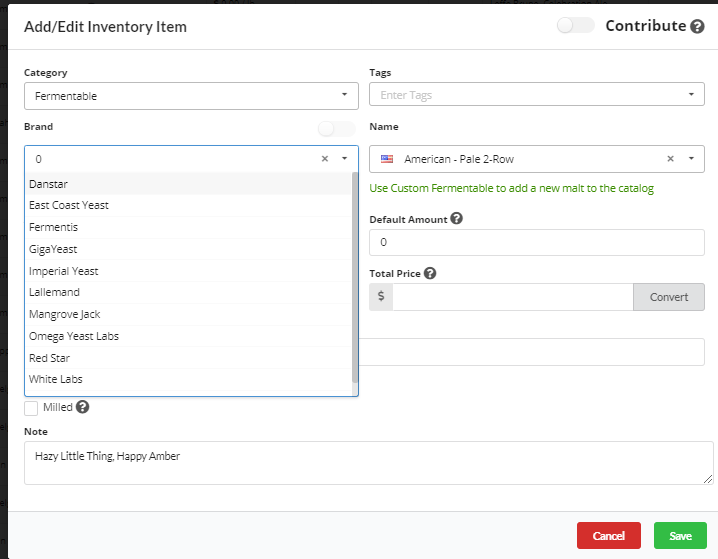
Task: Focus the Default Amount input field
Action: pyautogui.click(x=537, y=242)
